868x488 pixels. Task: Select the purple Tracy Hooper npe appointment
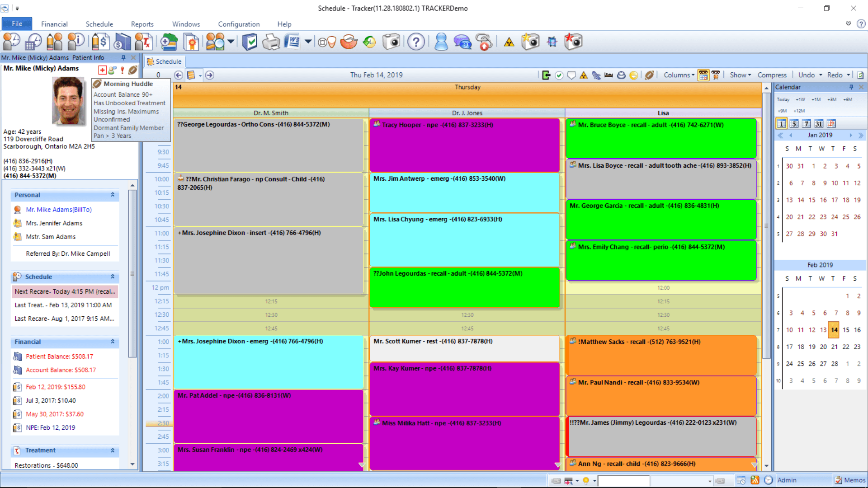(x=465, y=145)
